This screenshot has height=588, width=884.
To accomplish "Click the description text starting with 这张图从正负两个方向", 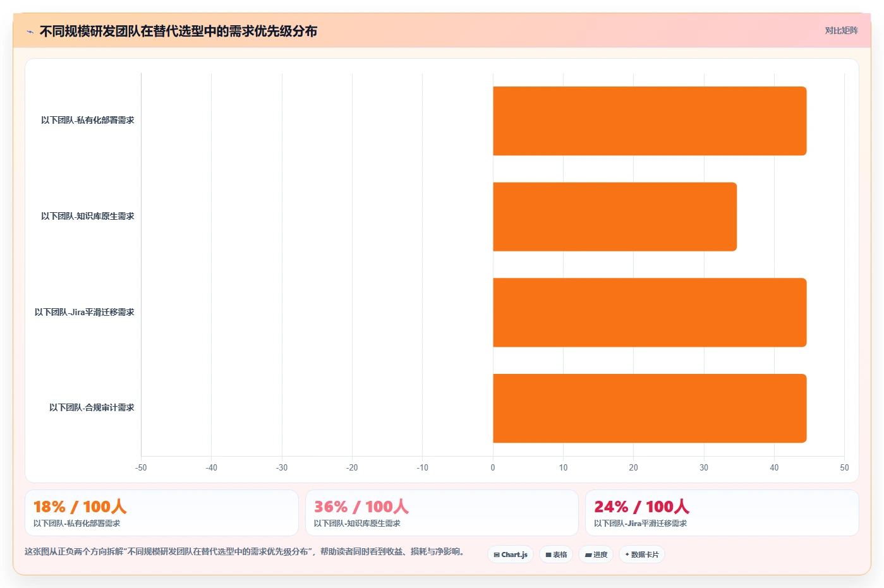I will point(246,551).
